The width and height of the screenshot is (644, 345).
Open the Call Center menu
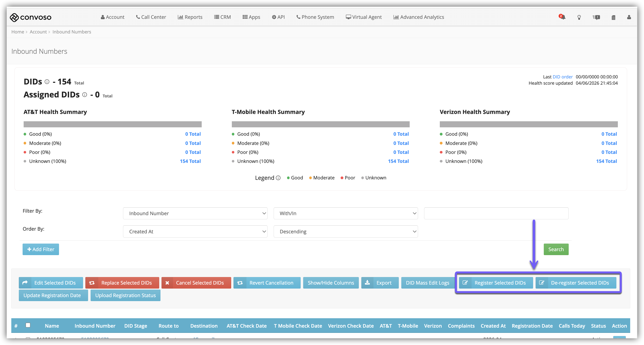point(151,17)
